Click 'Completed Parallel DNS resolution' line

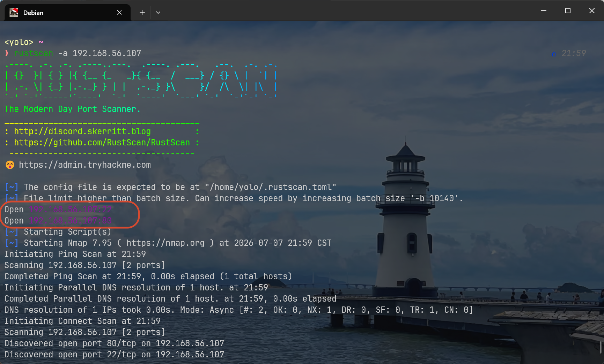pos(170,299)
